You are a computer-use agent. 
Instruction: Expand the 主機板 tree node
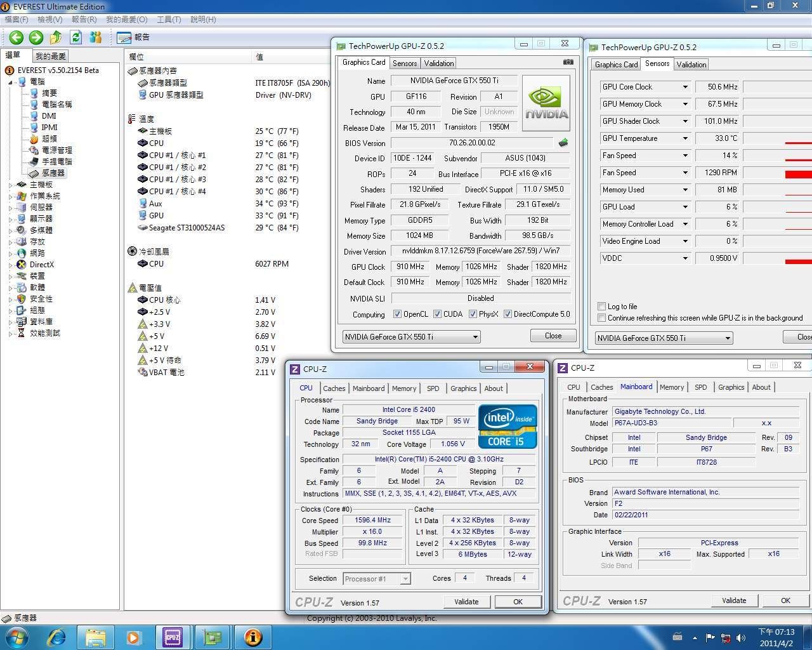(x=11, y=185)
